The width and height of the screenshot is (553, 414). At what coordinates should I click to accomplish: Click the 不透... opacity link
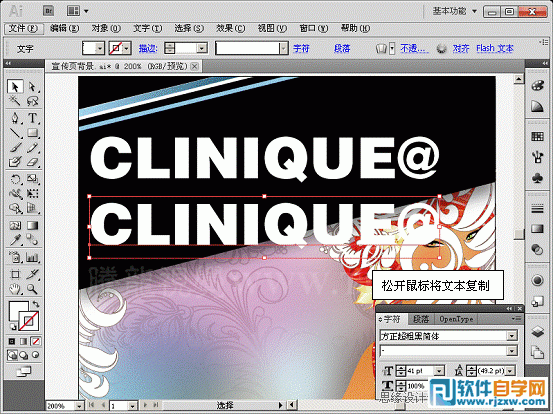414,48
